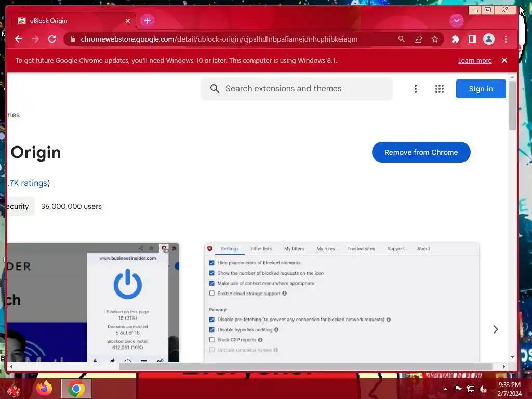The image size is (532, 399).
Task: Click the Start button ornament icon
Action: pos(14,390)
